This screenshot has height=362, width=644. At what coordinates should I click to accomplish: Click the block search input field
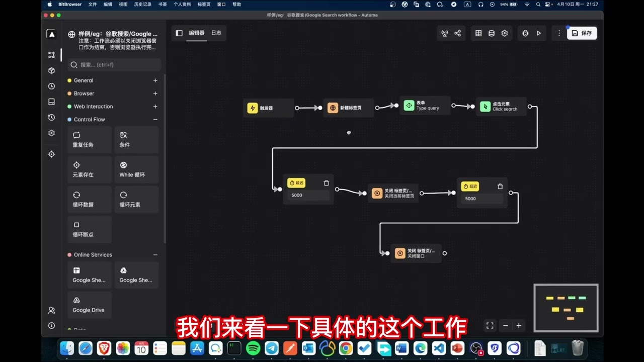(x=114, y=64)
